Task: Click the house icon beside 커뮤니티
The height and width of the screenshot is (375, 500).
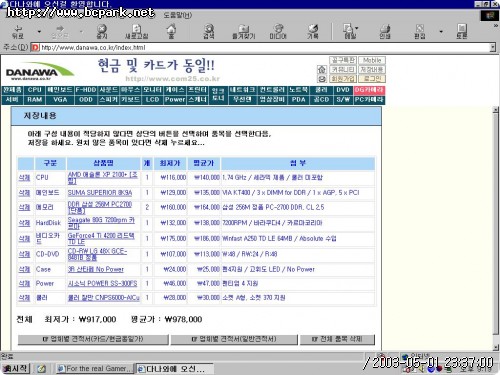Action: (x=321, y=69)
